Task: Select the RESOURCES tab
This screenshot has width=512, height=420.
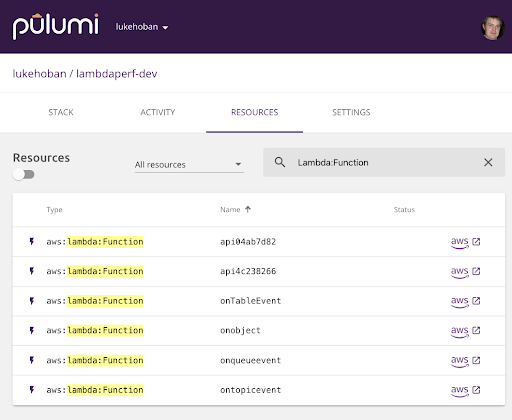Action: tap(254, 112)
